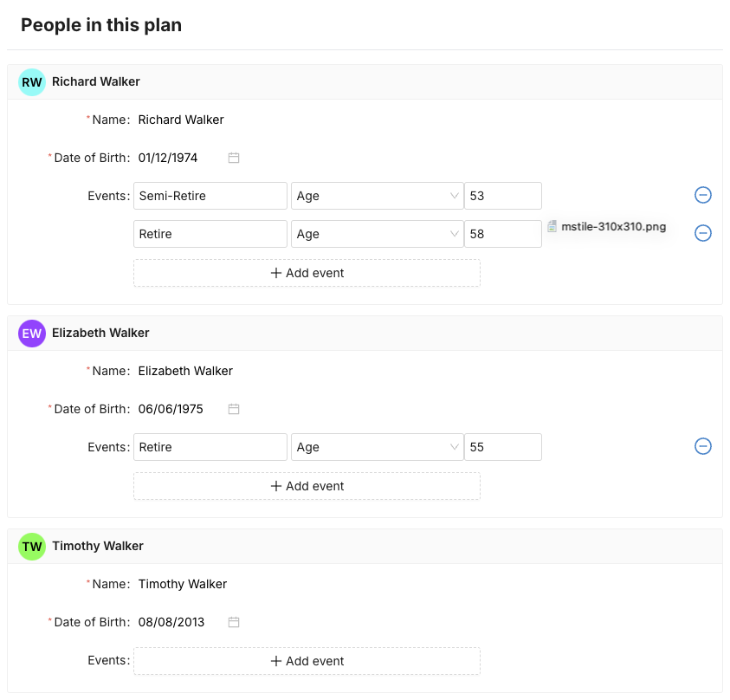Image resolution: width=730 pixels, height=700 pixels.
Task: Add event for Richard Walker
Action: [307, 273]
